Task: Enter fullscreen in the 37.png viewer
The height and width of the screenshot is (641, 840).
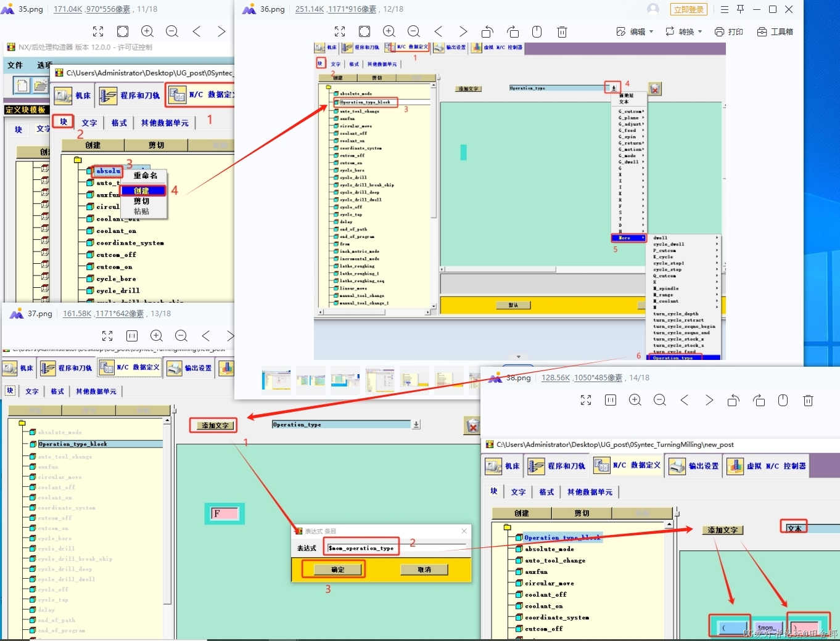Action: tap(107, 336)
